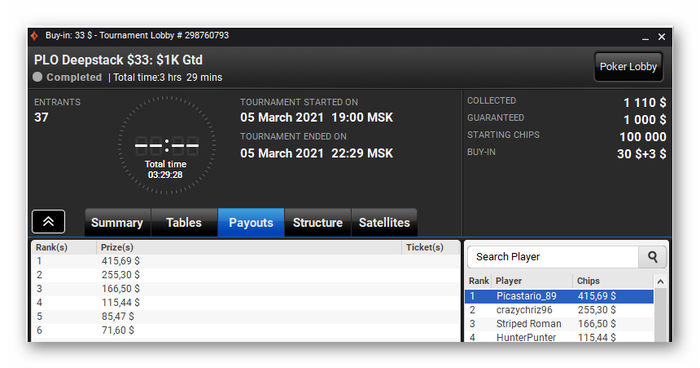Screen dimensions: 700x368
Task: Select the first place 415,69 $ payout row
Action: [246, 261]
